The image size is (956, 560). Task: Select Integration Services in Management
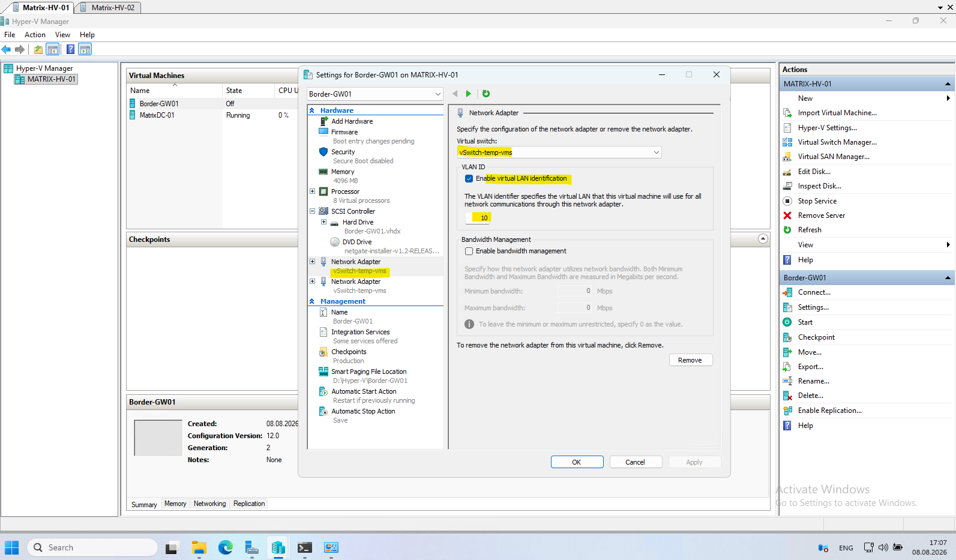[361, 332]
